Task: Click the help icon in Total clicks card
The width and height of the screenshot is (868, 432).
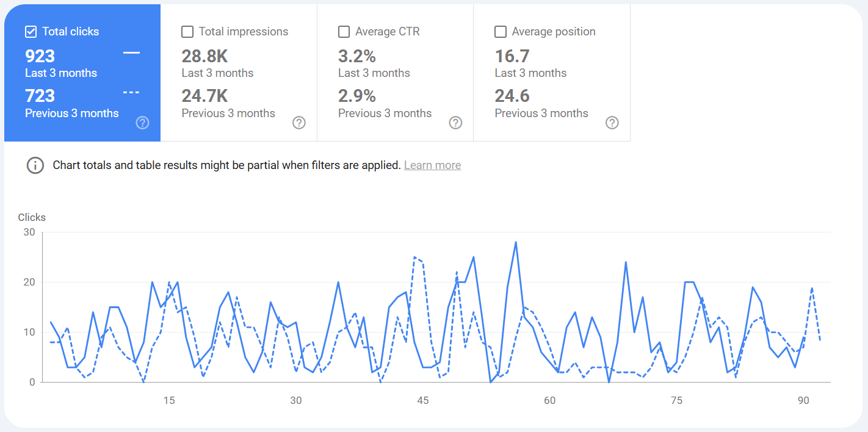Action: click(x=142, y=123)
